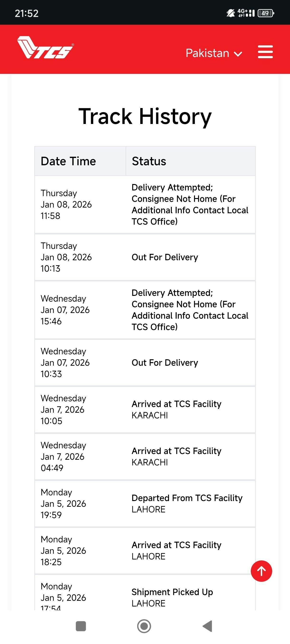Viewport: 290px width, 644px height.
Task: Tap the 04:49 Arrived at TCS Facility Karachi entry
Action: click(176, 456)
